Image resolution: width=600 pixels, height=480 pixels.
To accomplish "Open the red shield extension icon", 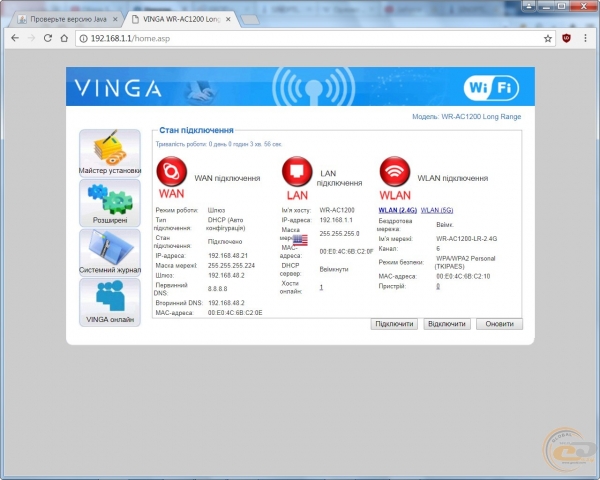I will (566, 38).
